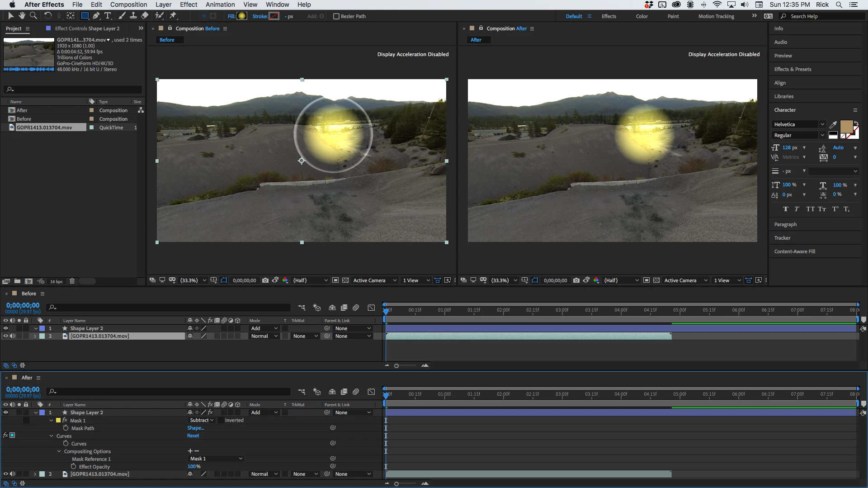Select GOPR1413 footage thumbnail in Project panel
Screen dimensions: 868x488
[29, 54]
